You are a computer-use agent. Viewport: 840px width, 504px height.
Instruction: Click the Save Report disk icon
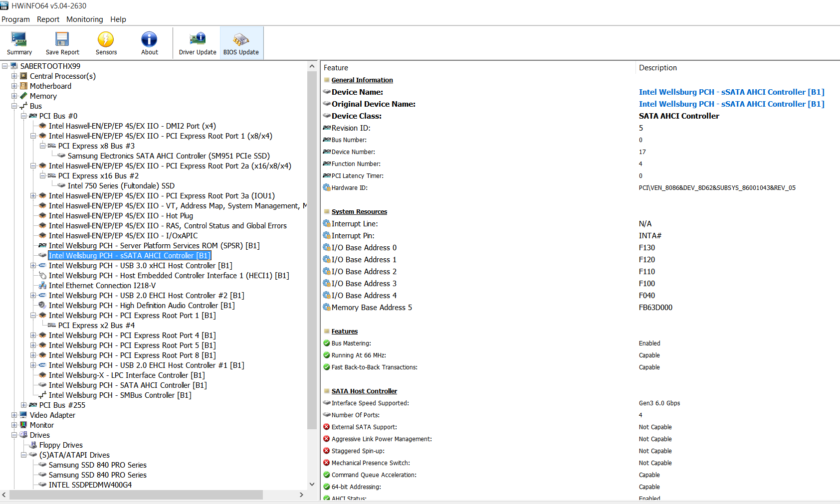pos(62,39)
